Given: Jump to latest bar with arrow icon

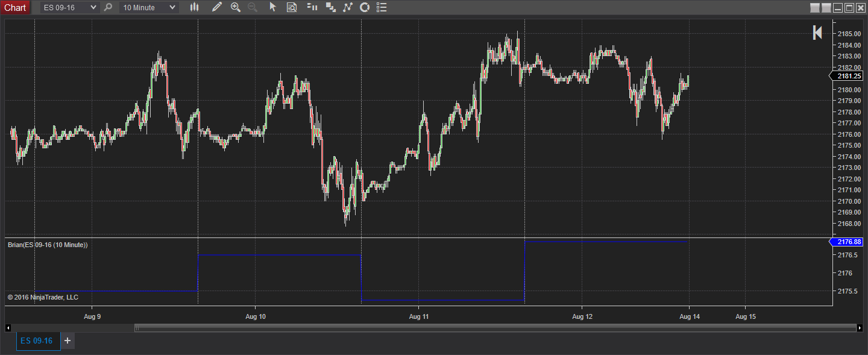Looking at the screenshot, I should tap(817, 33).
